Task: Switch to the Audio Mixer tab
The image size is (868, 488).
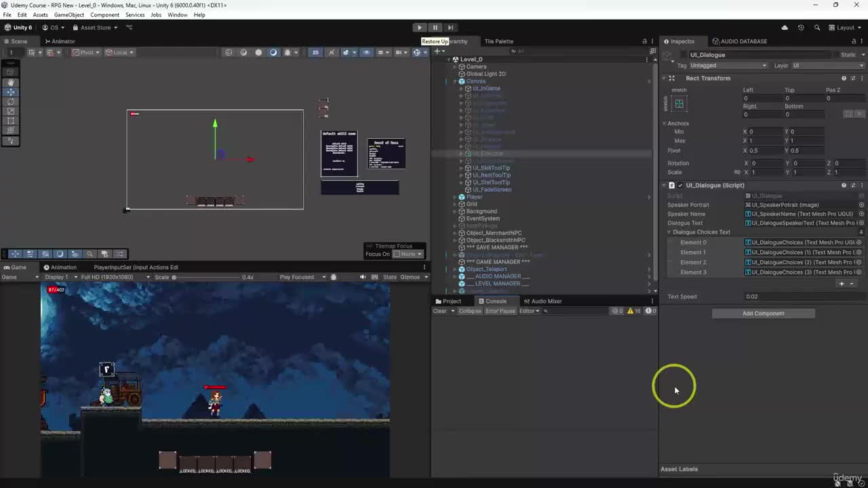Action: pos(542,301)
